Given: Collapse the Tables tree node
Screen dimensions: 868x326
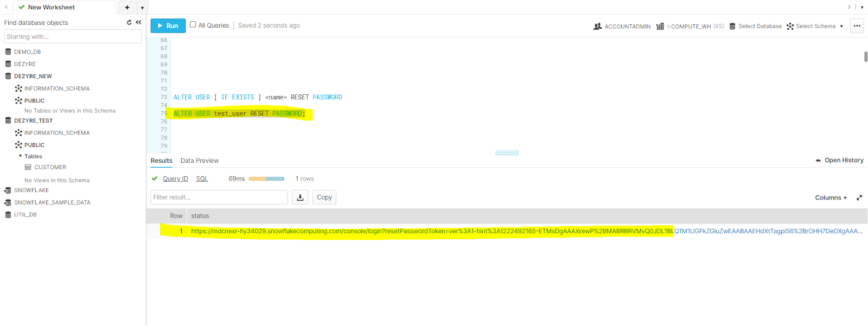Looking at the screenshot, I should click(21, 156).
